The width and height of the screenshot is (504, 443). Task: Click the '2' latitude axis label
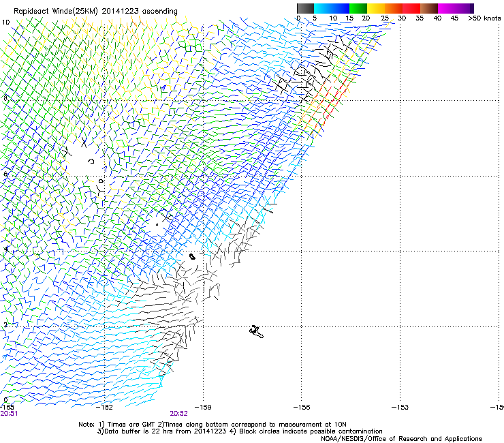coord(5,324)
